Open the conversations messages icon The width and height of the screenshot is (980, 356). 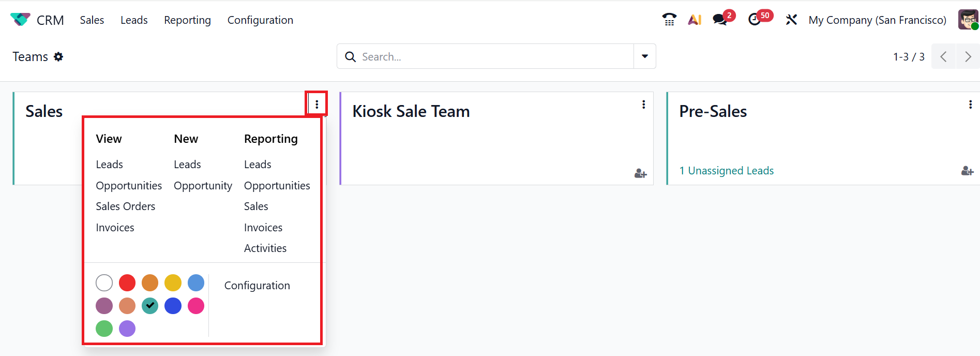pyautogui.click(x=719, y=20)
